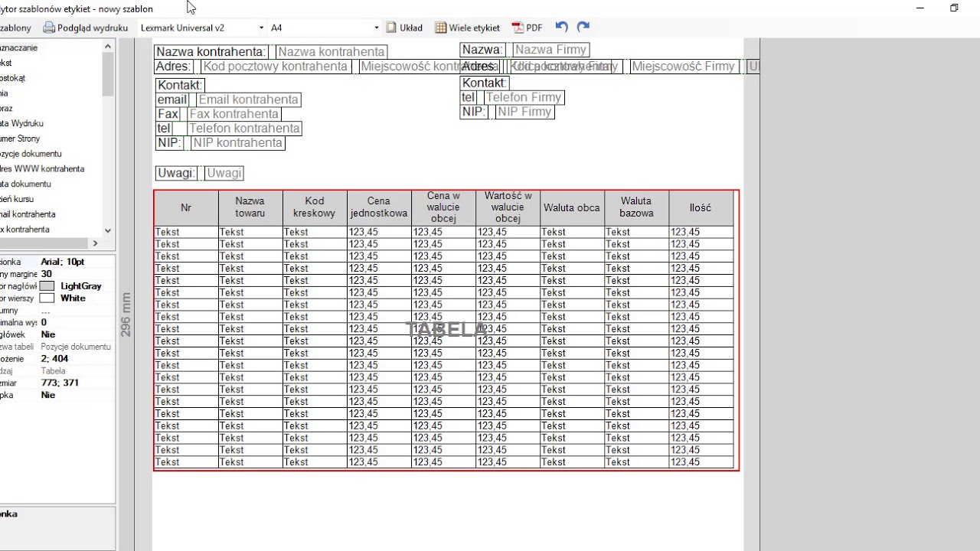
Task: Click the Nazwa towaru column header
Action: (250, 207)
